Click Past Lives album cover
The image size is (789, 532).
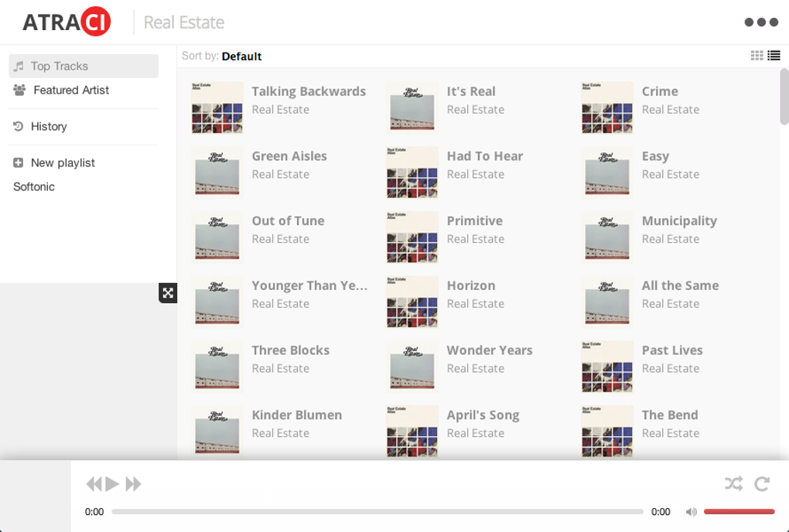(x=607, y=367)
